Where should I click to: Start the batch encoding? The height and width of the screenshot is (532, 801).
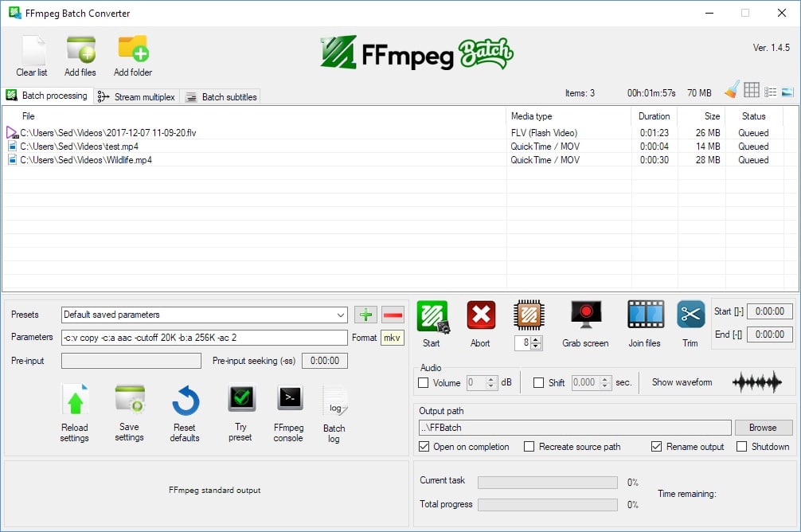coord(433,317)
